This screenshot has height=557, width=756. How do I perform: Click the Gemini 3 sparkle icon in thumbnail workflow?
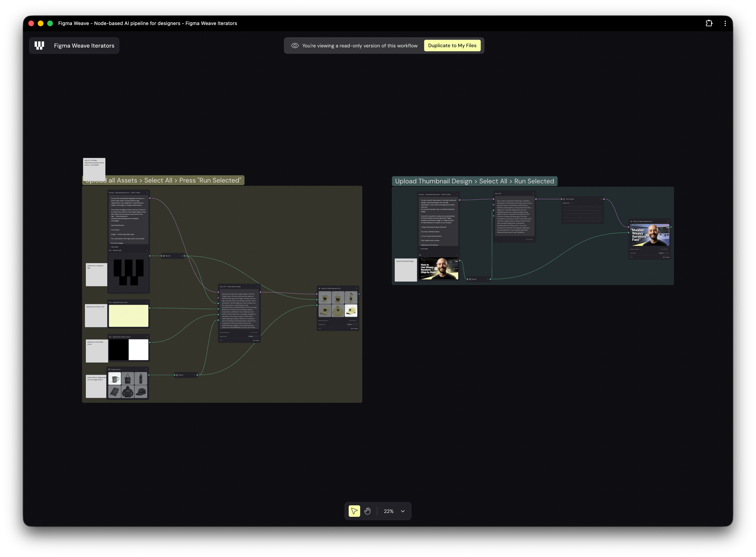point(631,221)
